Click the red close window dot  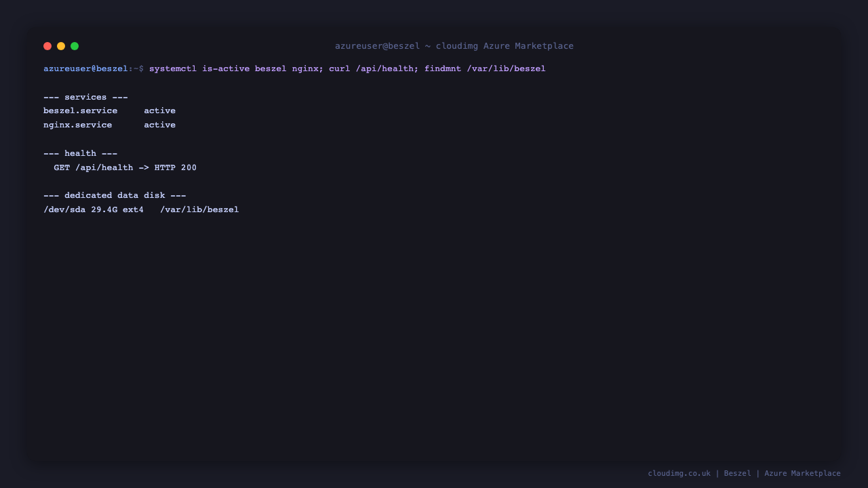47,46
